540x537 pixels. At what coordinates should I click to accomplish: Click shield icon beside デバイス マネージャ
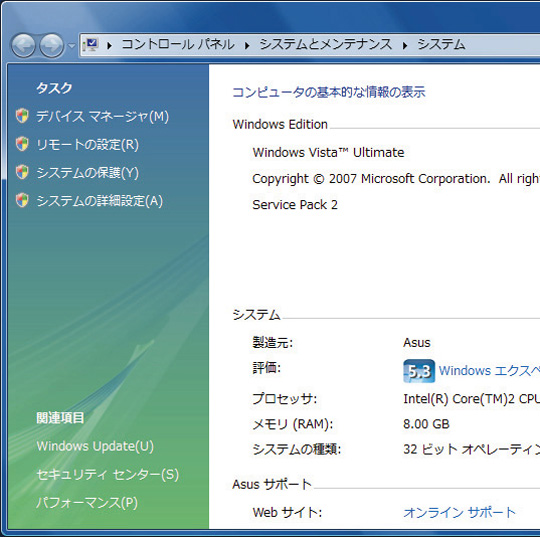pyautogui.click(x=22, y=116)
